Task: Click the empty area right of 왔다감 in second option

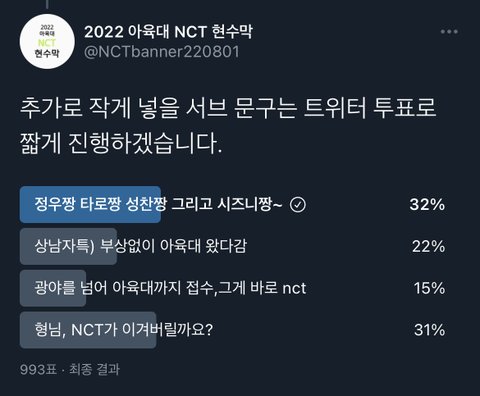Action: coord(329,246)
